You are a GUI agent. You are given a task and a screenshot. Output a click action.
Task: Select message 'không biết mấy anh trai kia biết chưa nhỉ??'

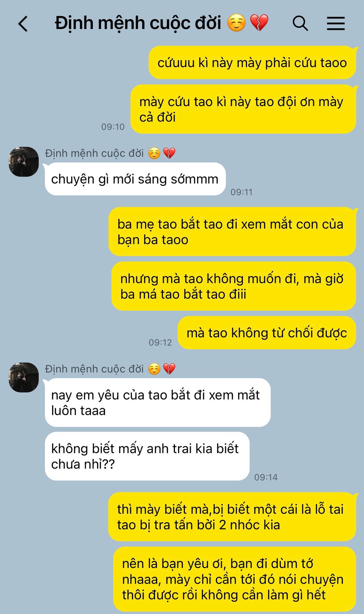tap(147, 456)
